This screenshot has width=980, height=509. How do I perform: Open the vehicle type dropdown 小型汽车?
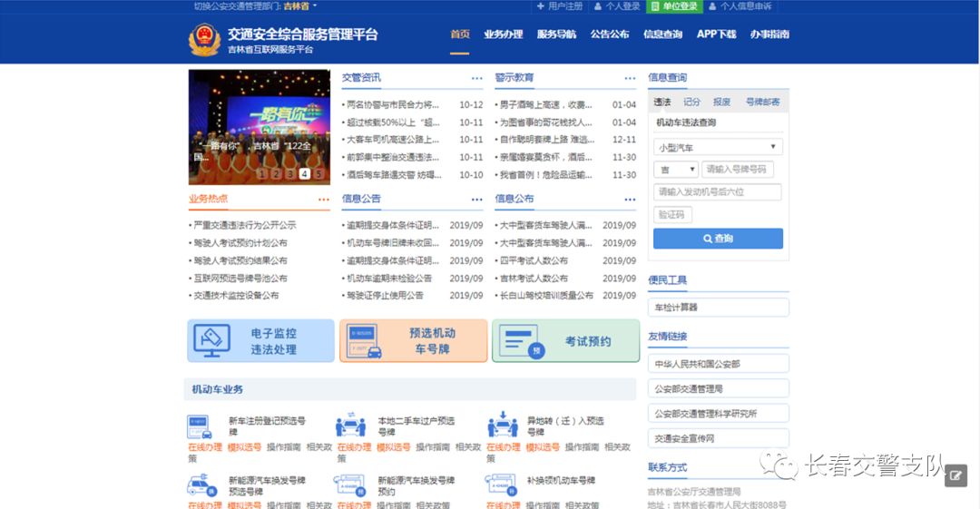(x=718, y=147)
